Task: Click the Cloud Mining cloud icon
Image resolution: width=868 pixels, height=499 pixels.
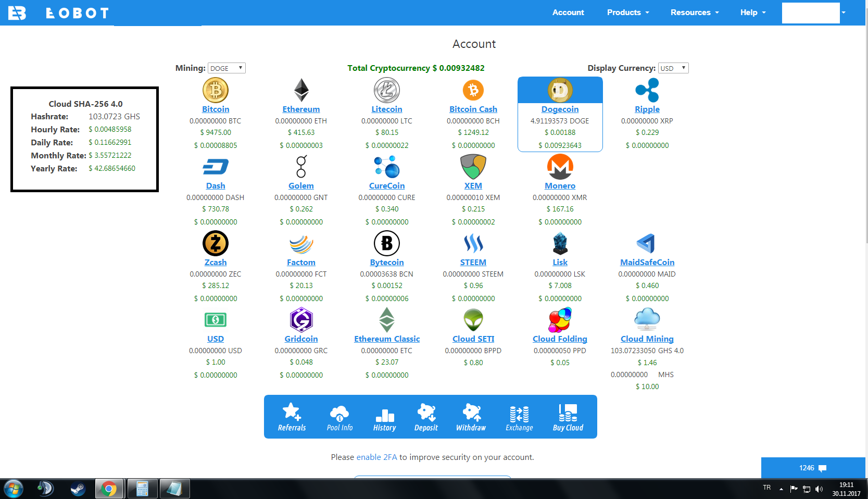Action: click(647, 319)
